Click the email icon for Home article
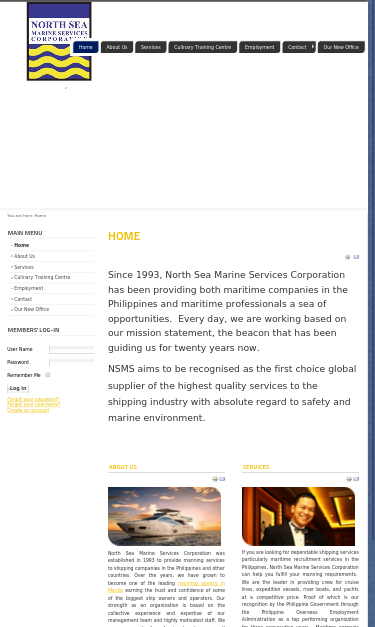The width and height of the screenshot is (375, 627). 356,257
